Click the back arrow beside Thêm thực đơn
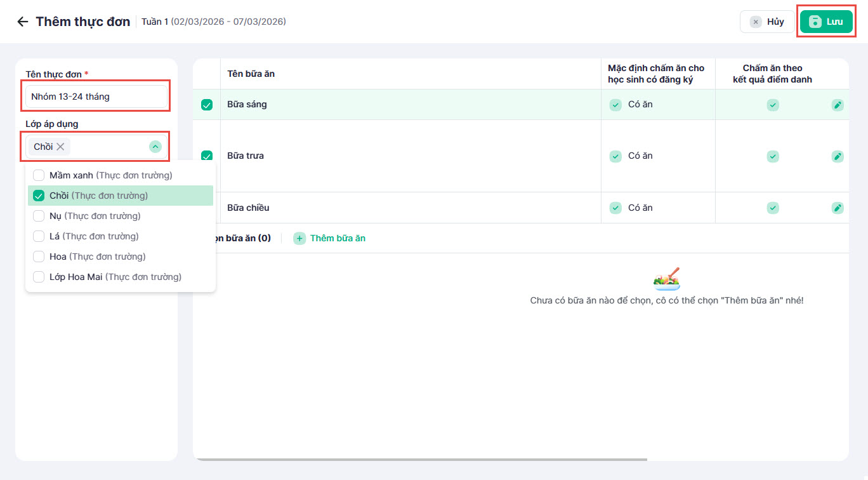Image resolution: width=868 pixels, height=480 pixels. tap(23, 22)
